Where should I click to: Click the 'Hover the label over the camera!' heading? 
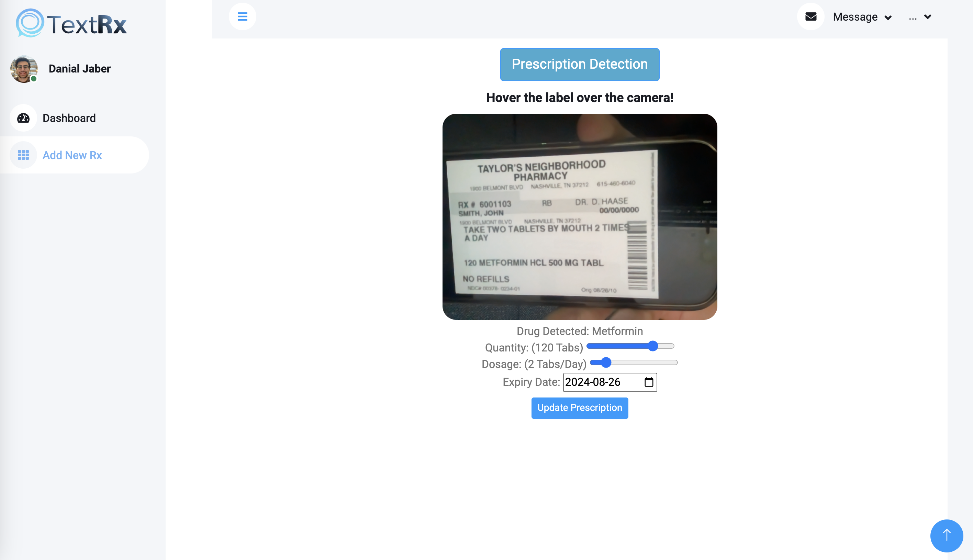click(x=580, y=98)
